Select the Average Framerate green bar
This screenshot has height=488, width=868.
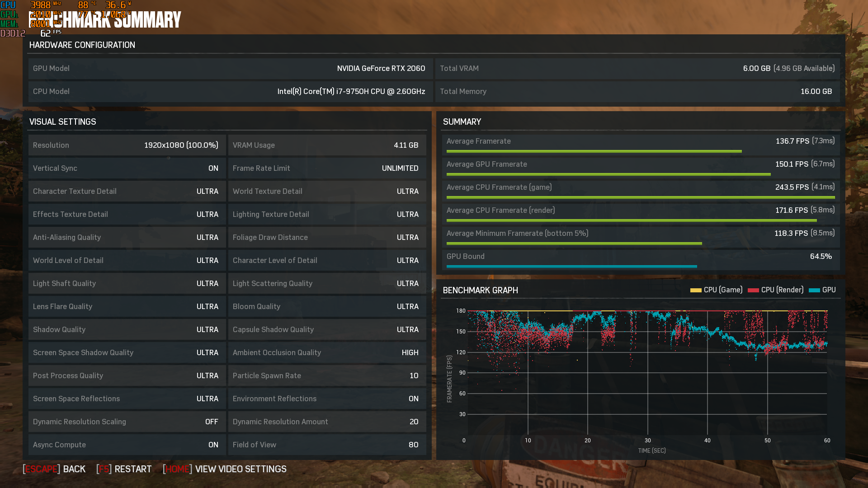pyautogui.click(x=594, y=151)
